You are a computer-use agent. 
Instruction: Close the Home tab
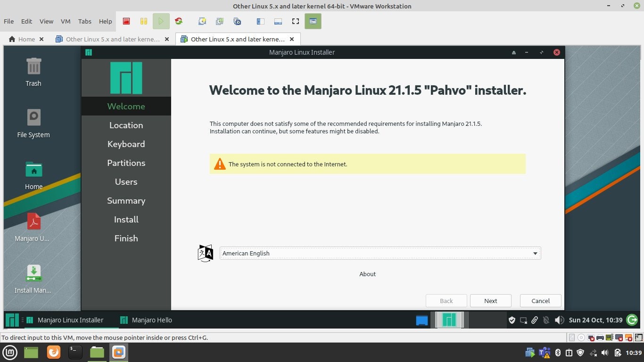tap(41, 39)
